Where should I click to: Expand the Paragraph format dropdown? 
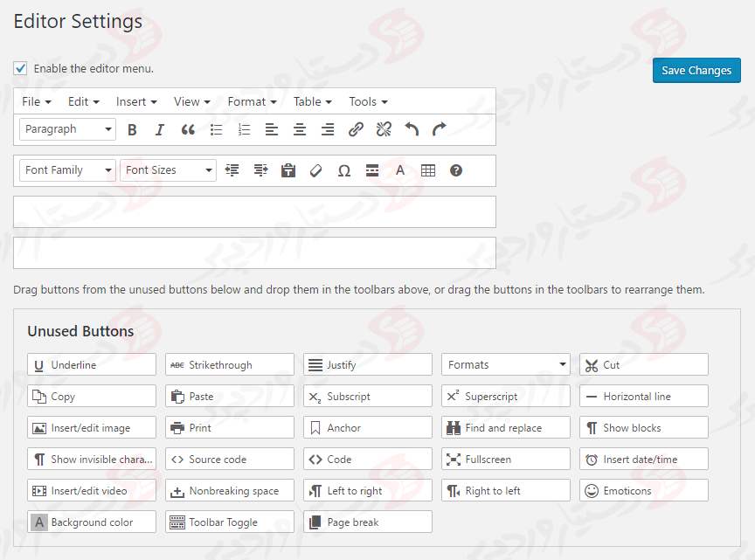click(x=67, y=129)
